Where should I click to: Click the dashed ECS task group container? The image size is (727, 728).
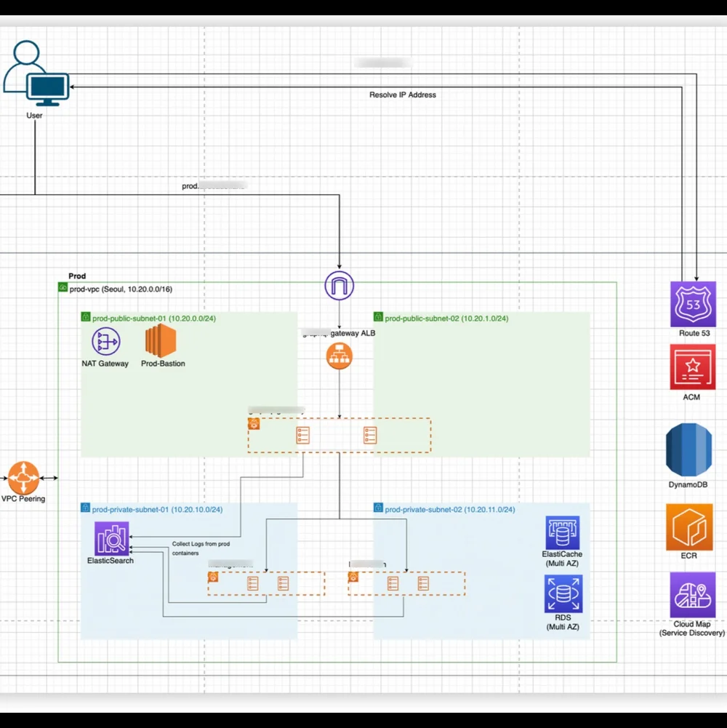338,435
